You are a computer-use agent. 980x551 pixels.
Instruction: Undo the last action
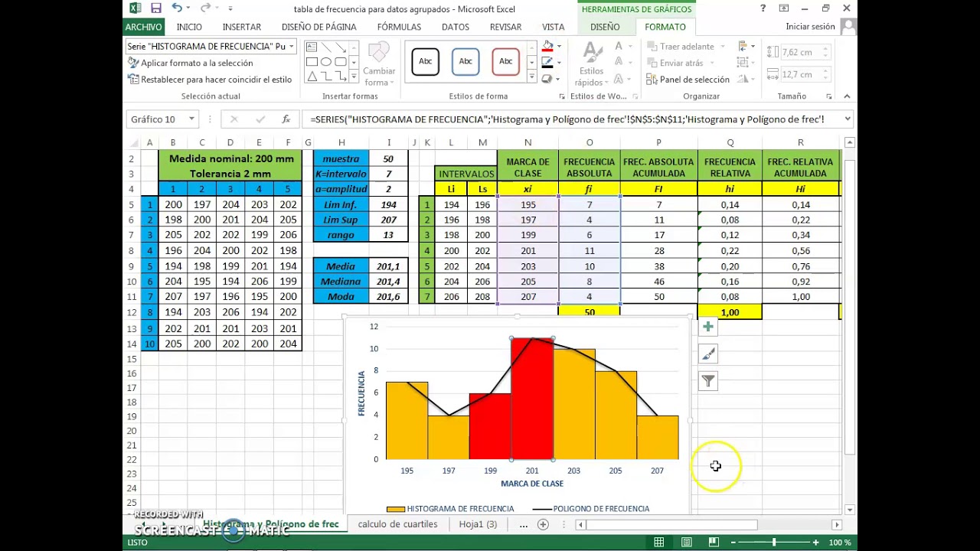[x=178, y=8]
